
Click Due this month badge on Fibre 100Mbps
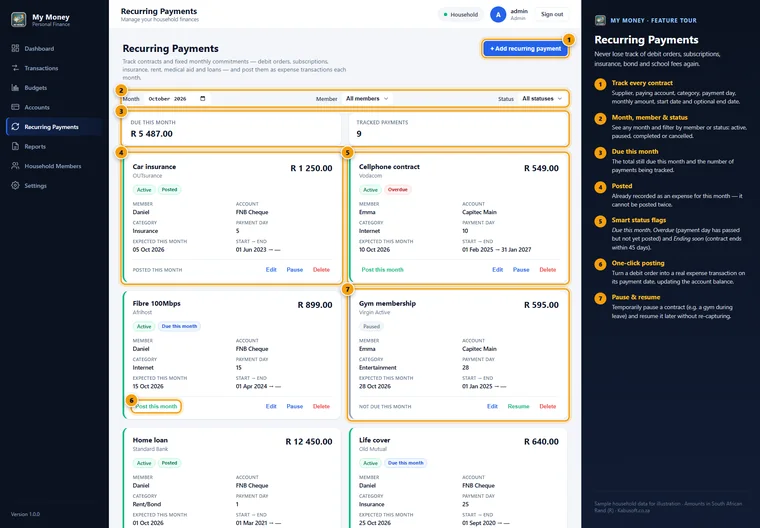pos(179,326)
